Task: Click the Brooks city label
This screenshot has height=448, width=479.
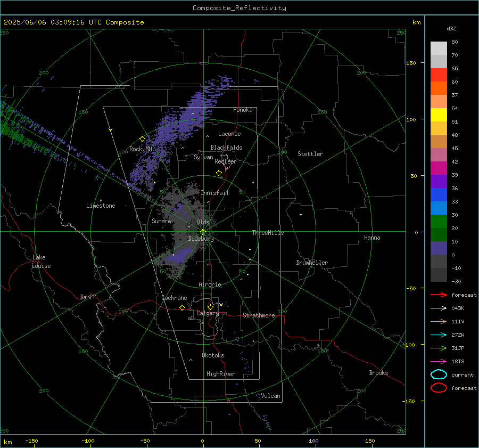Action: [x=378, y=373]
